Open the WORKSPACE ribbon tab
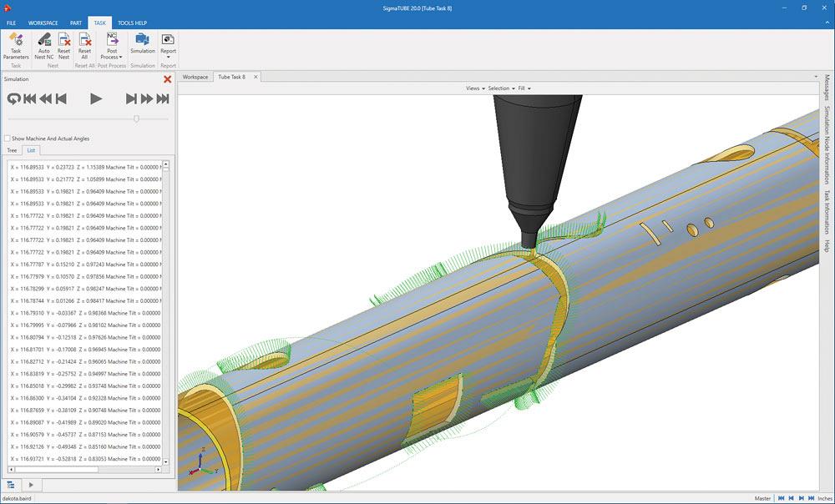This screenshot has height=504, width=835. coord(43,23)
